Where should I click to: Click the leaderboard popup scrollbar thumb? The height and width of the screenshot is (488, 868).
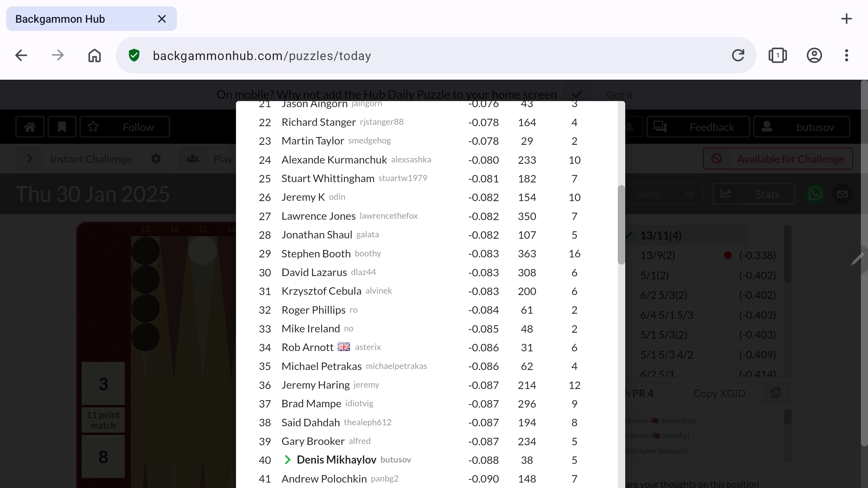tap(621, 225)
